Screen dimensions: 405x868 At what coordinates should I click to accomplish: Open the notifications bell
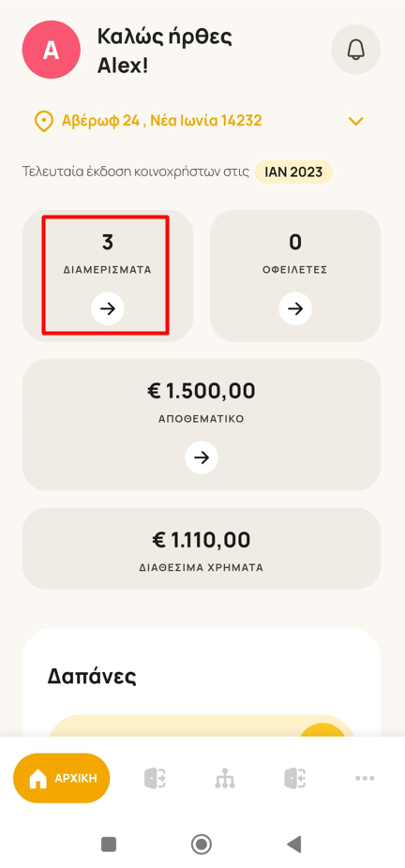click(x=355, y=50)
